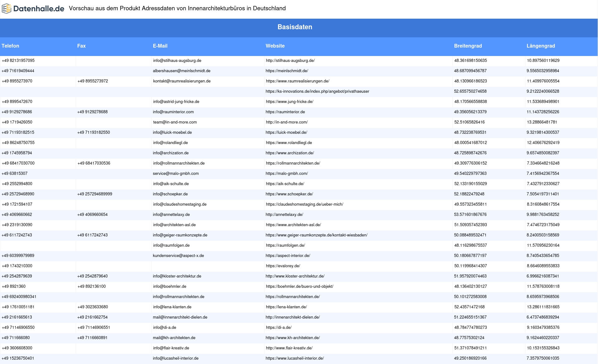Select the Website column header
Screen dimensions: 598x364
275,46
